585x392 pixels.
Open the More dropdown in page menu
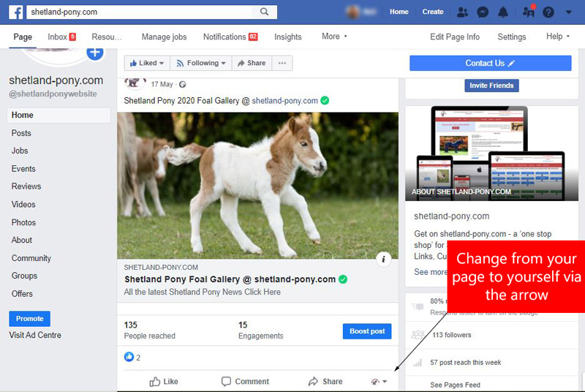(334, 37)
